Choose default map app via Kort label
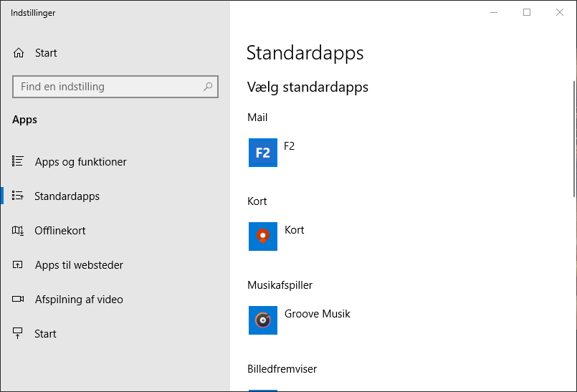 (x=295, y=230)
